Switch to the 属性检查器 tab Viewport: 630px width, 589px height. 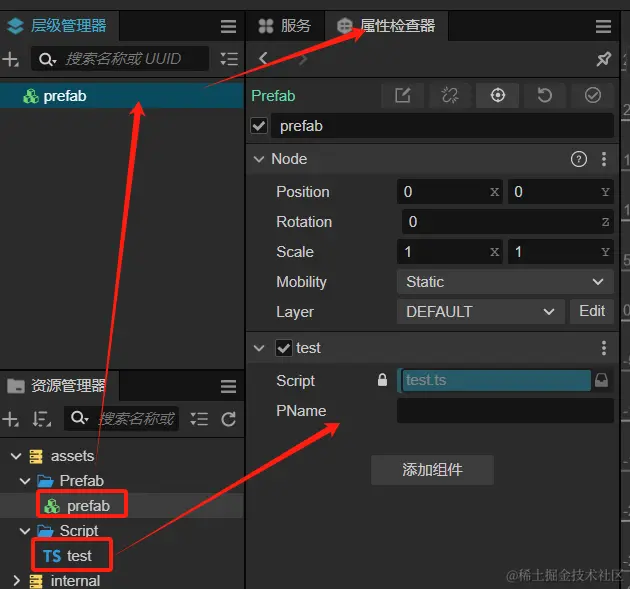coord(386,26)
